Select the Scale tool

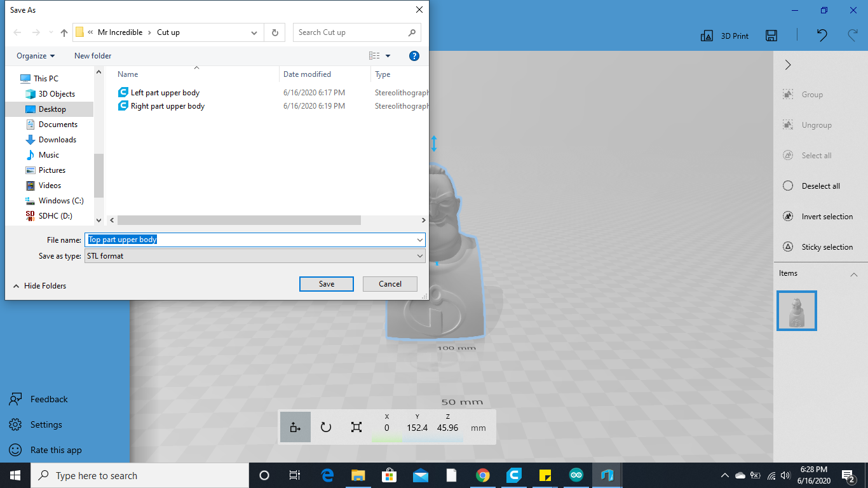click(356, 426)
